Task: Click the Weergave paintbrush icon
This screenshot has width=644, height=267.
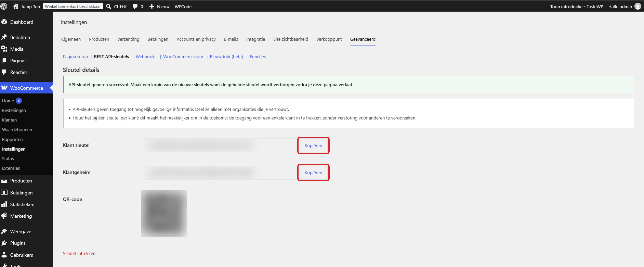Action: tap(4, 231)
